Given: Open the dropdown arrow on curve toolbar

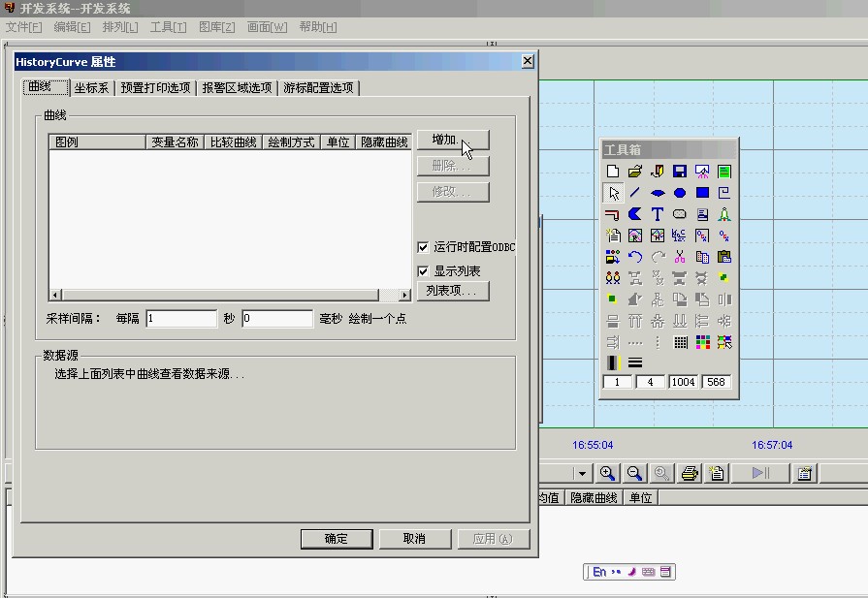Looking at the screenshot, I should (582, 473).
